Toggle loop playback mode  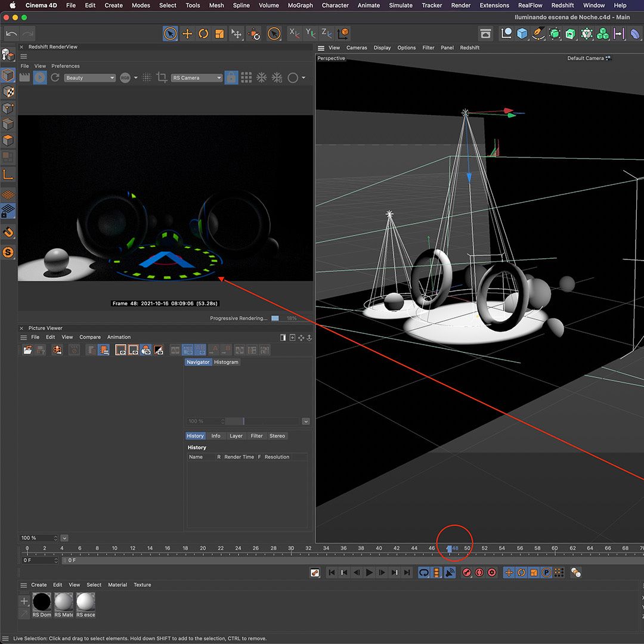[424, 572]
